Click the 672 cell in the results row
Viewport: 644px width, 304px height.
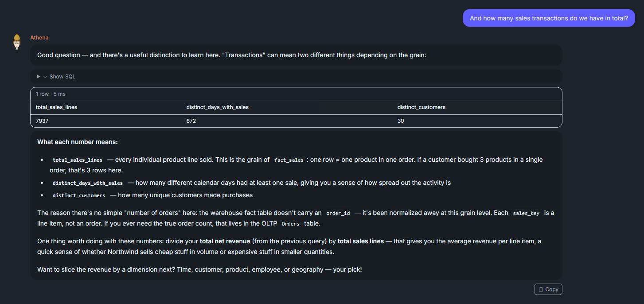tap(191, 121)
